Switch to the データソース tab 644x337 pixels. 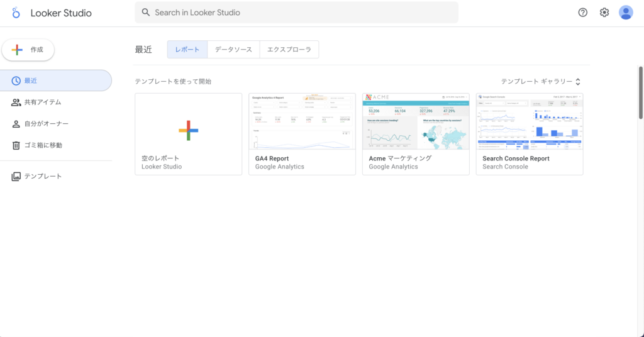click(x=233, y=49)
